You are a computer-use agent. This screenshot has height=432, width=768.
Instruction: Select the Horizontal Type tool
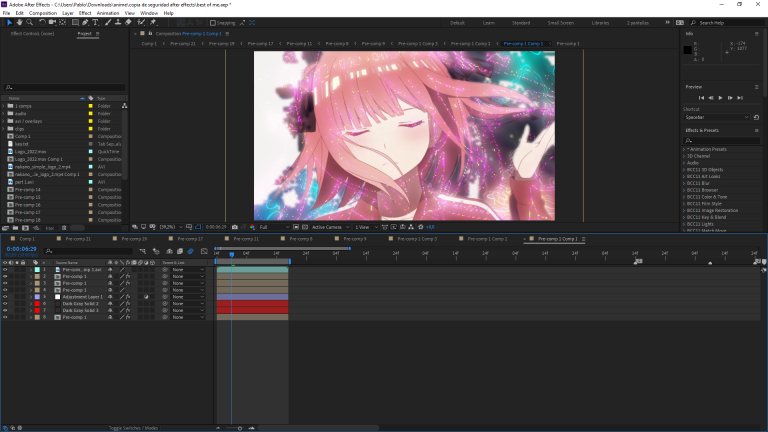(96, 23)
